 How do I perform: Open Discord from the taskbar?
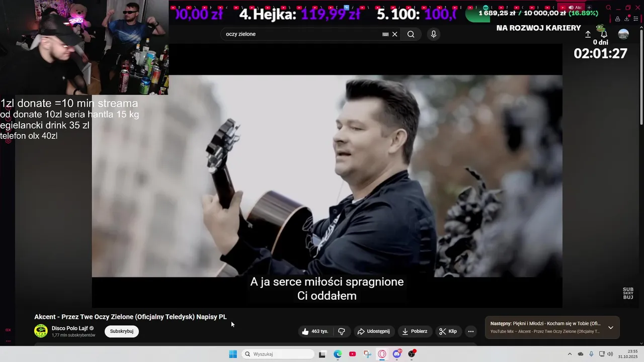coord(397,354)
